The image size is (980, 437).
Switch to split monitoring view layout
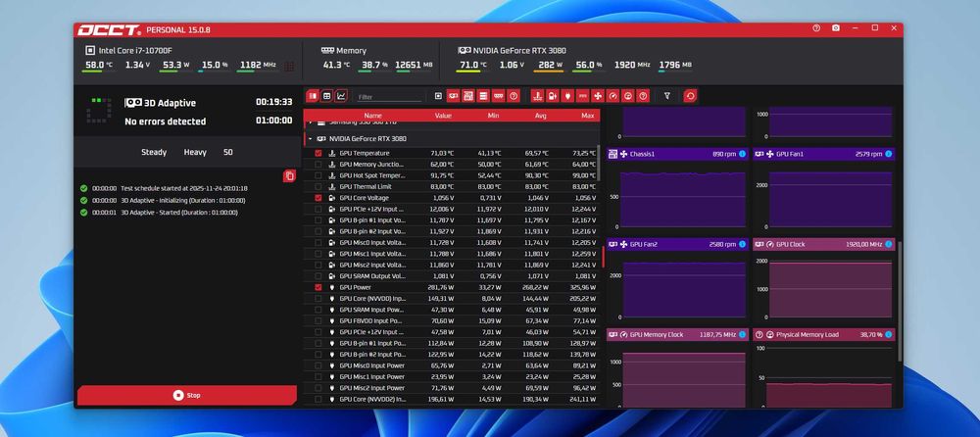point(313,96)
